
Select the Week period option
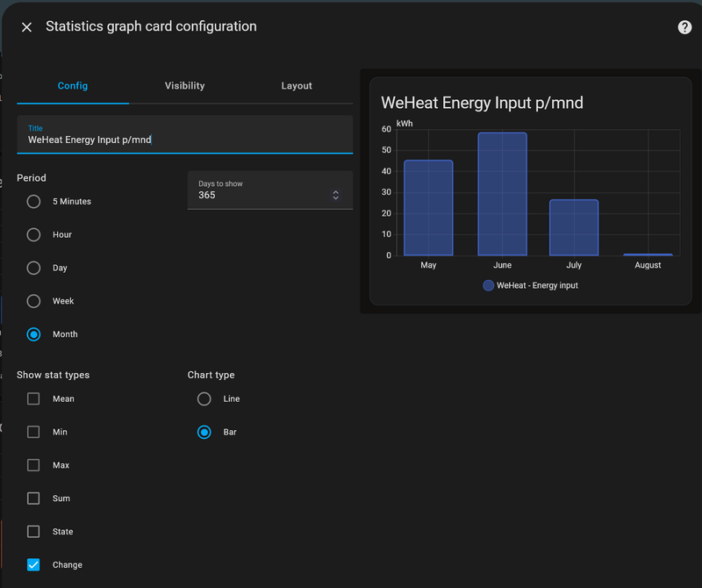pyautogui.click(x=33, y=302)
